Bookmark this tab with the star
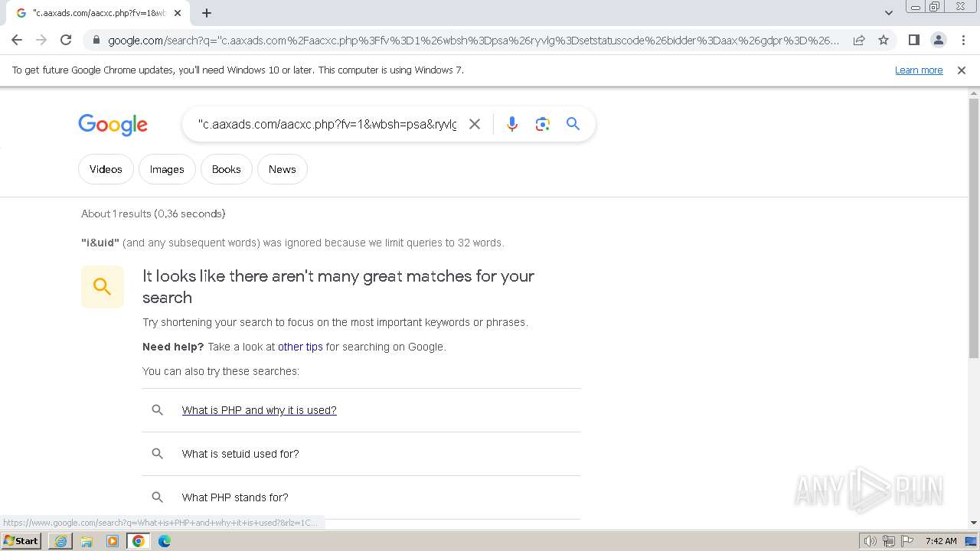This screenshot has height=551, width=980. pyautogui.click(x=884, y=40)
